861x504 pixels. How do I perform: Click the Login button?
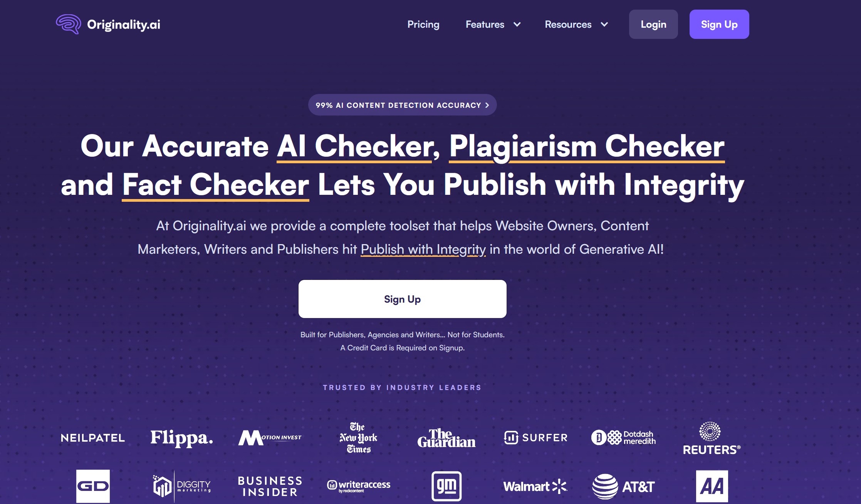[653, 24]
